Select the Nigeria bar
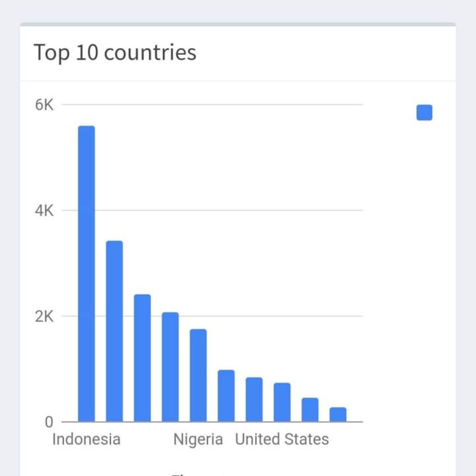The width and height of the screenshot is (476, 476). 198,375
